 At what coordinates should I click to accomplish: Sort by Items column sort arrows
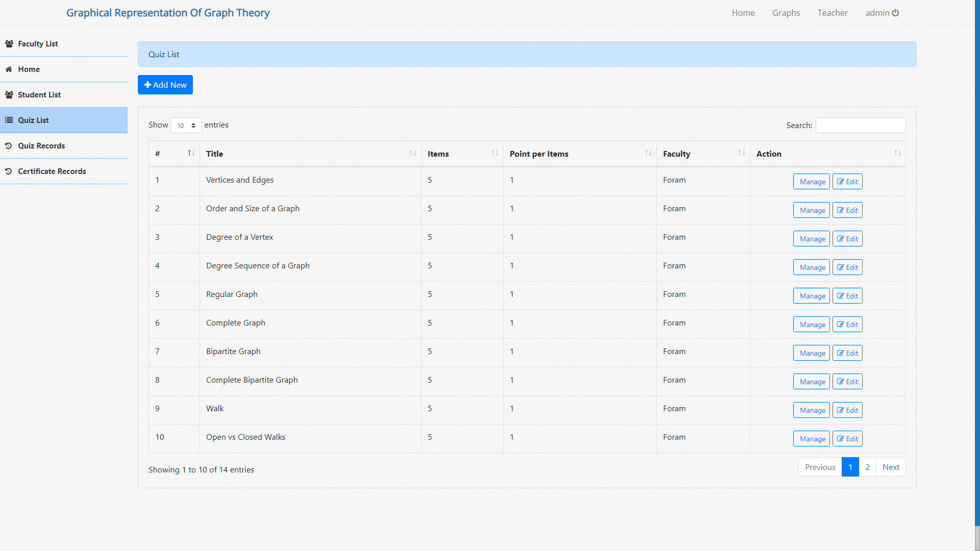click(495, 153)
